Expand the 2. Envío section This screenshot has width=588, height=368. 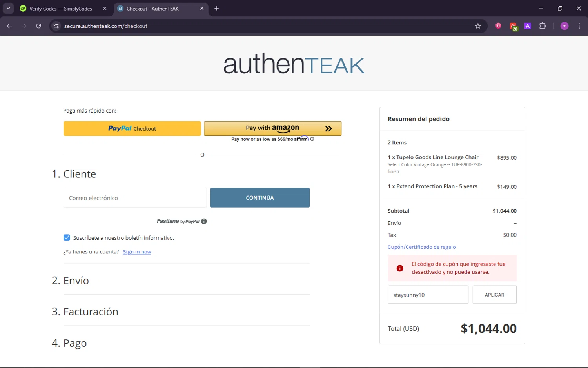coord(70,281)
